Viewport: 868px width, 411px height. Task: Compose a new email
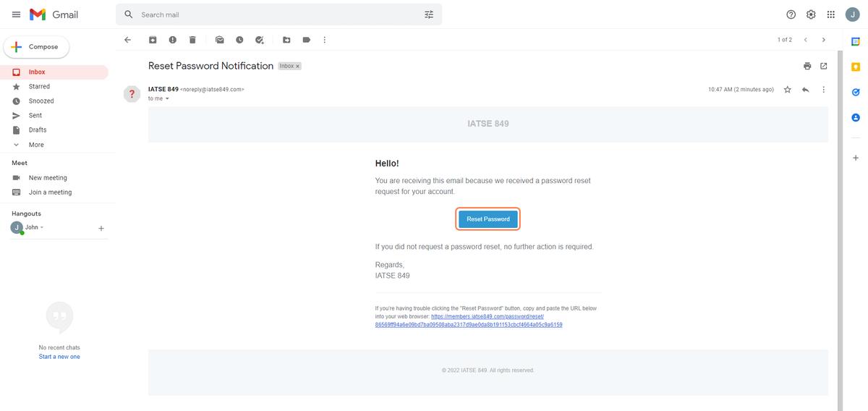[x=36, y=47]
